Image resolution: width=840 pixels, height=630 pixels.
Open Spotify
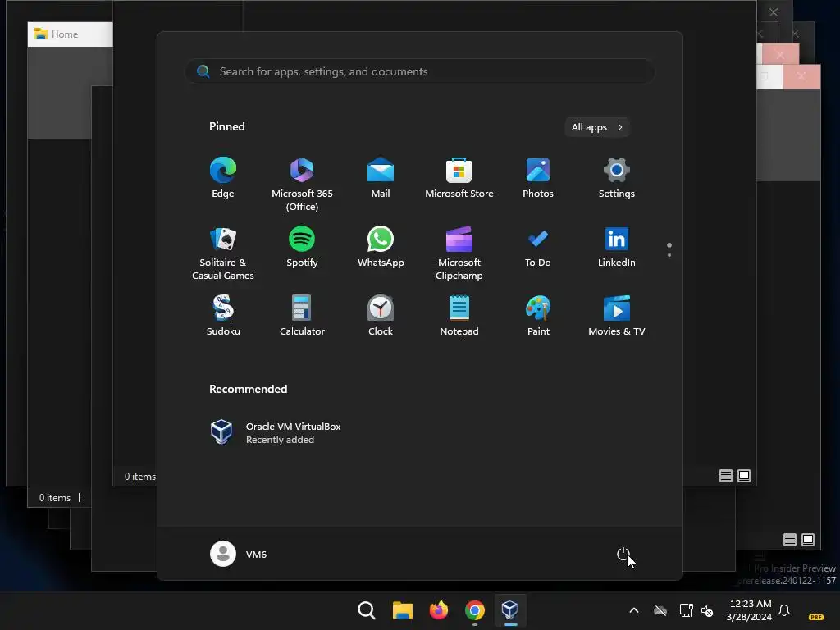[x=302, y=247]
